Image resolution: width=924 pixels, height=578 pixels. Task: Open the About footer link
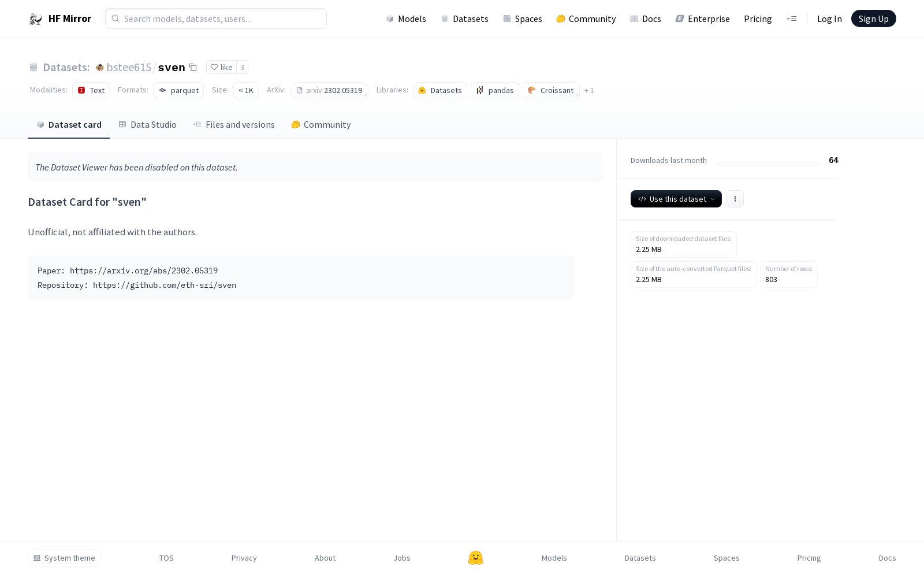[x=325, y=558]
